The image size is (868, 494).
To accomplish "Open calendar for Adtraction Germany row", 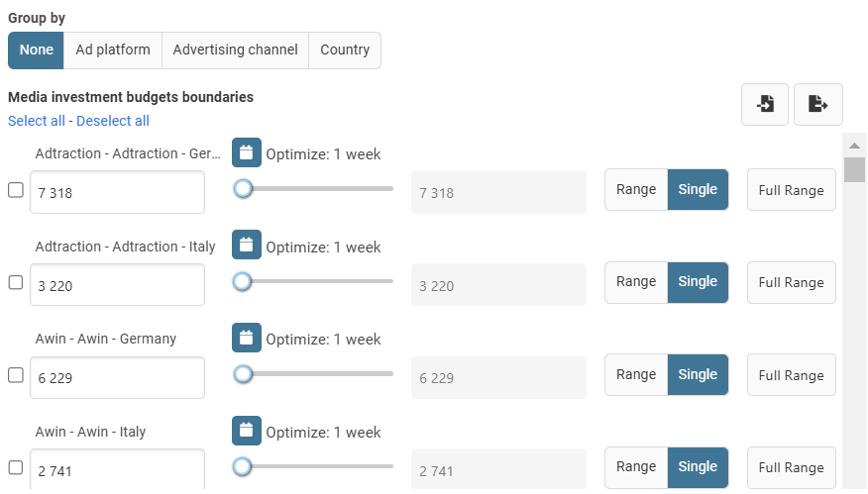I will [x=247, y=153].
